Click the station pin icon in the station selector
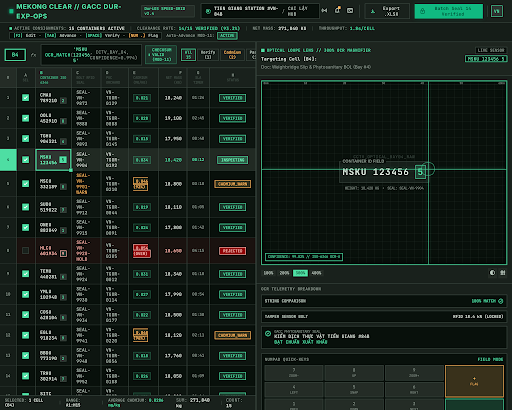This screenshot has width=512, height=410. [x=208, y=11]
